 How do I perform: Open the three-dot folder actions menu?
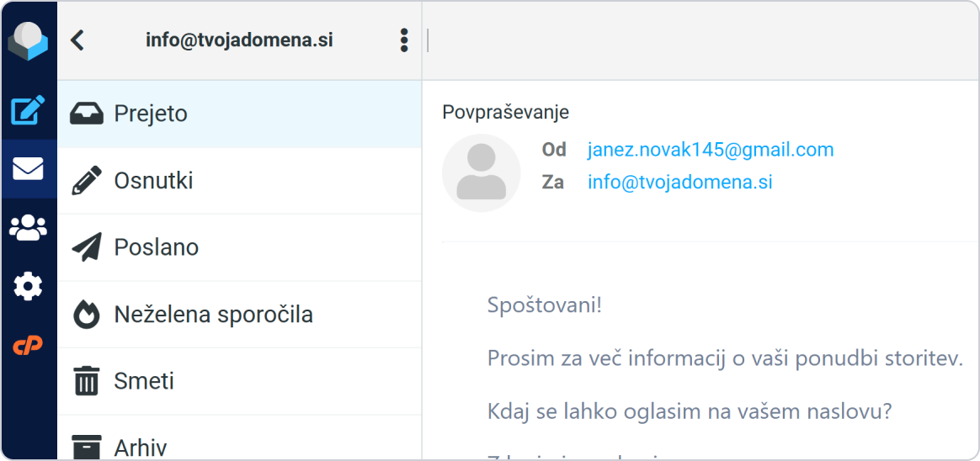(404, 40)
